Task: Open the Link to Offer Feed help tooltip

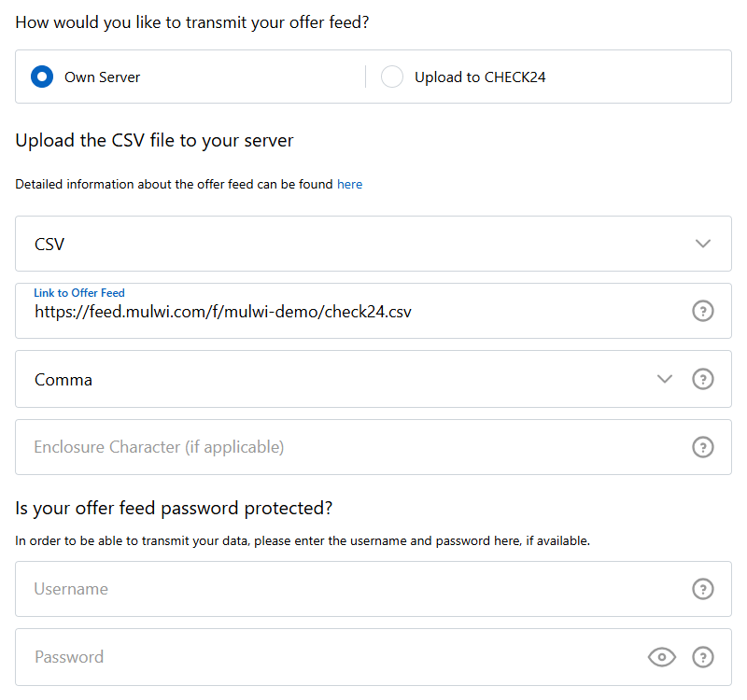Action: (703, 311)
